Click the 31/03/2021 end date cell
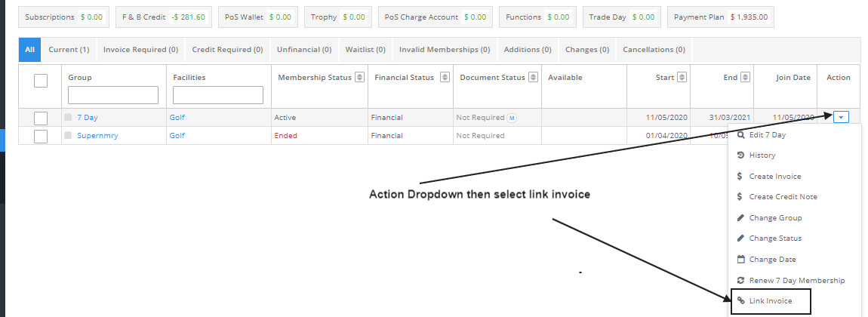The width and height of the screenshot is (868, 317). coord(722,118)
